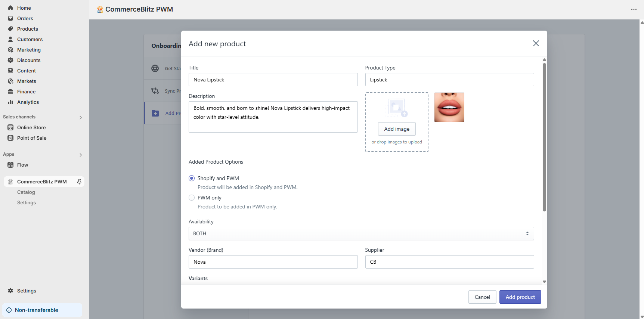Click the Home icon in sidebar
The width and height of the screenshot is (644, 319).
(x=10, y=8)
